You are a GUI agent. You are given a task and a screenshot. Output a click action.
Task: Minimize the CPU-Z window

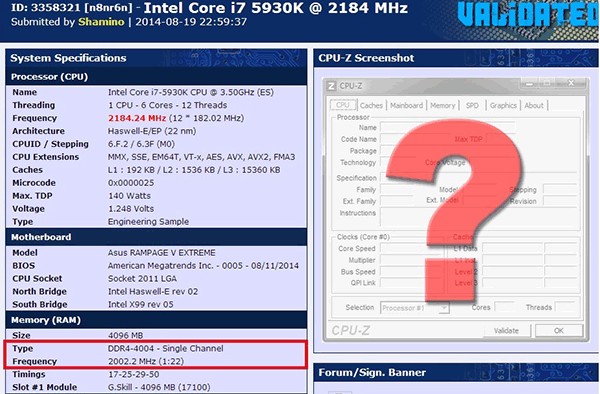coord(530,83)
